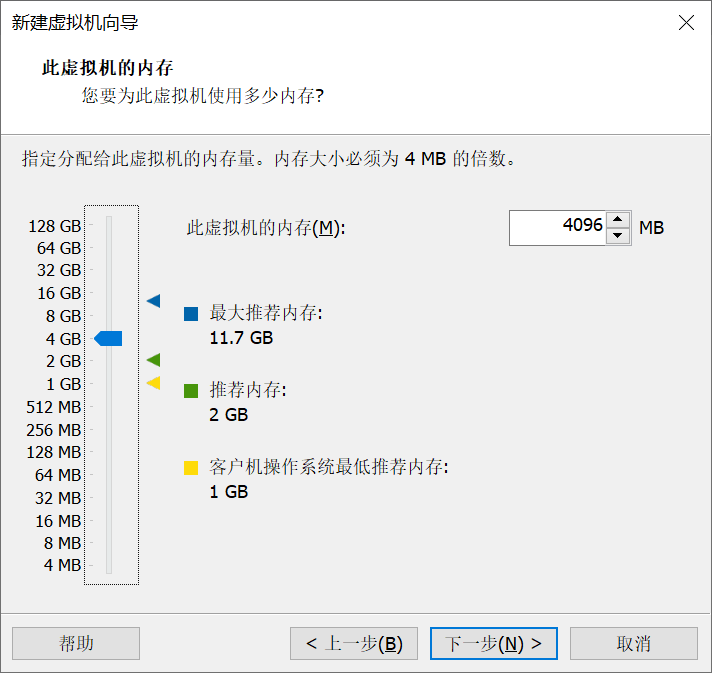
Task: Click the blue maximum recommended memory marker
Action: (153, 300)
